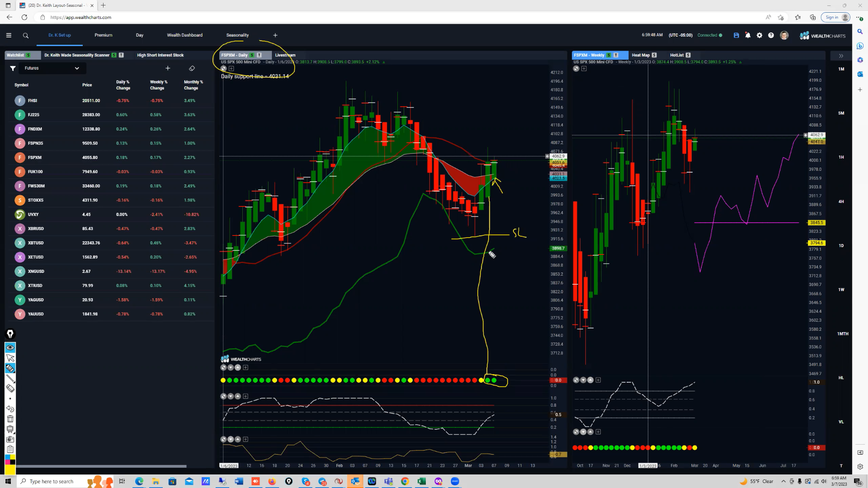Pick the magenta color swatch
The width and height of the screenshot is (868, 488).
click(x=7, y=462)
